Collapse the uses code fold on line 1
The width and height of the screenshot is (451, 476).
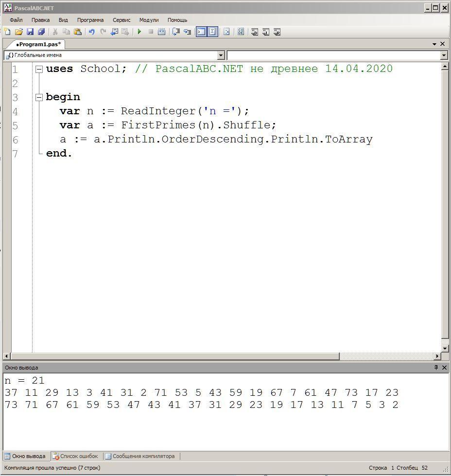pos(39,69)
